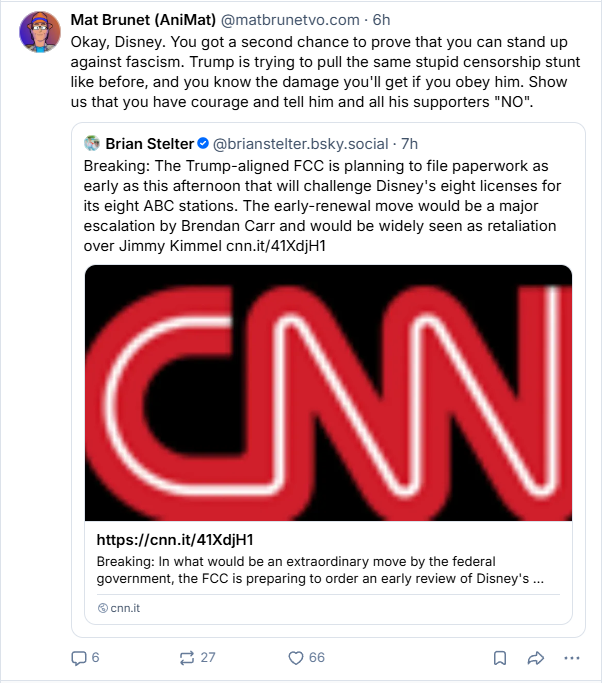This screenshot has height=683, width=603.
Task: Like the post with heart icon
Action: point(296,658)
